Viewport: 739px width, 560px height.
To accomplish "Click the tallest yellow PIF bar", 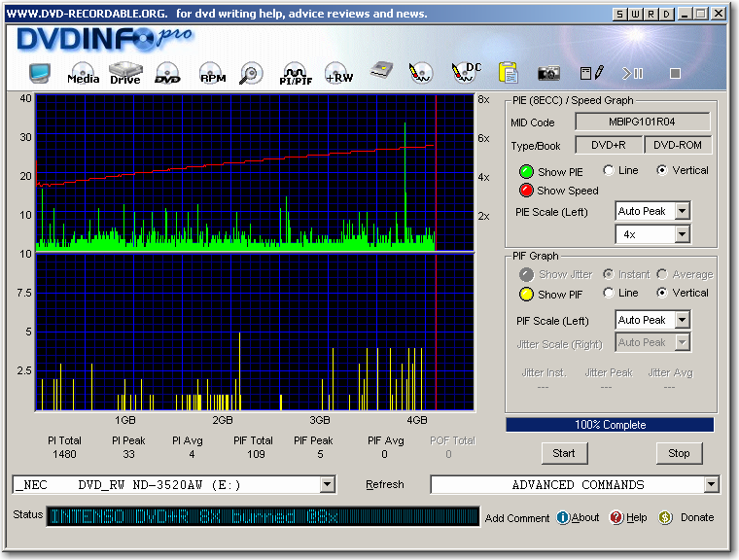I will 240,371.
